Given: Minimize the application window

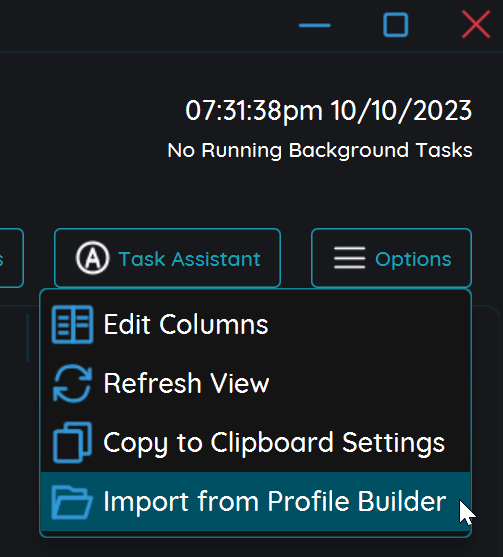Looking at the screenshot, I should tap(315, 25).
